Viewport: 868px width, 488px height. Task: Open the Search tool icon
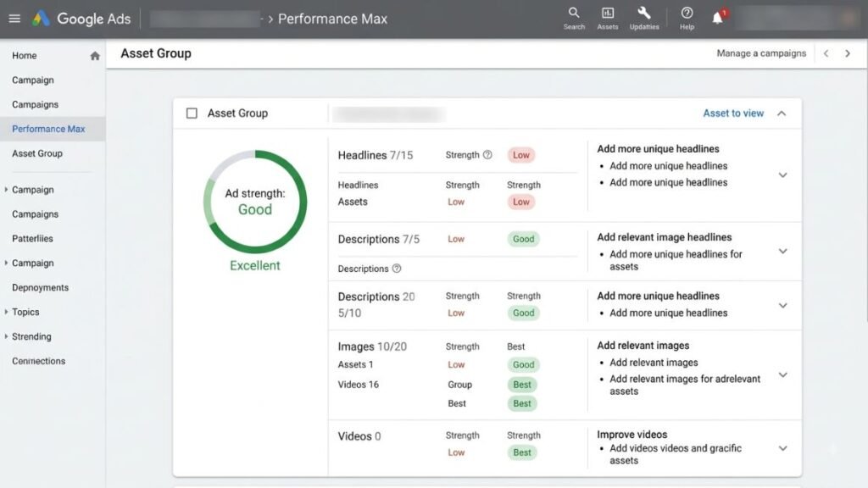coord(574,13)
